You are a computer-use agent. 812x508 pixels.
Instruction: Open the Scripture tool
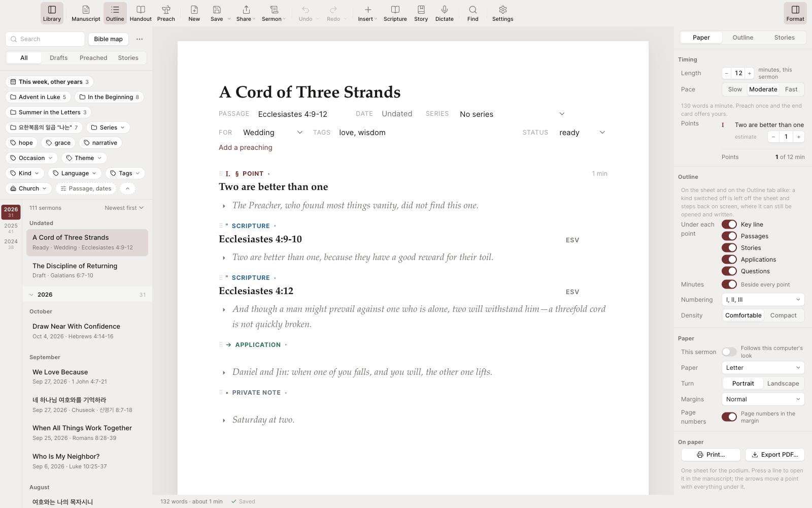point(395,13)
